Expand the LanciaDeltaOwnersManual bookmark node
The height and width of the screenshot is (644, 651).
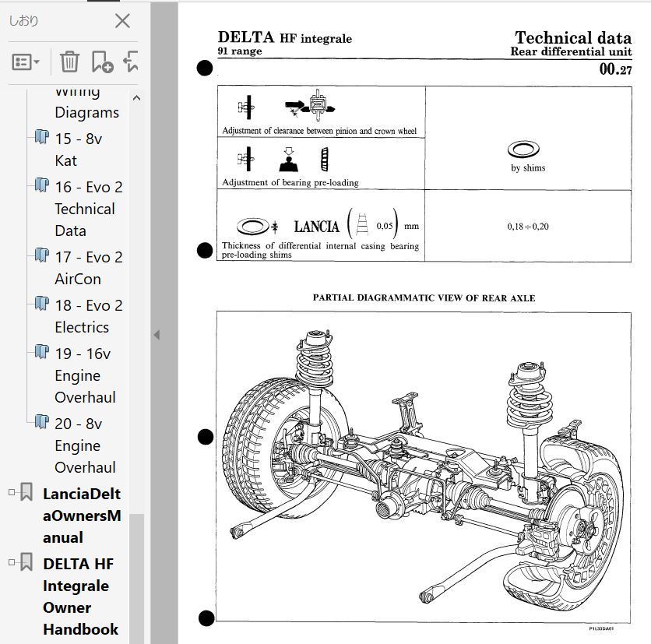12,492
